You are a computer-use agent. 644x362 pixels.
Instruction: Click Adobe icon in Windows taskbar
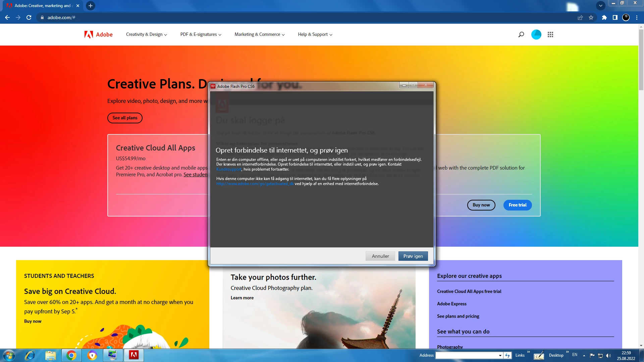point(134,355)
